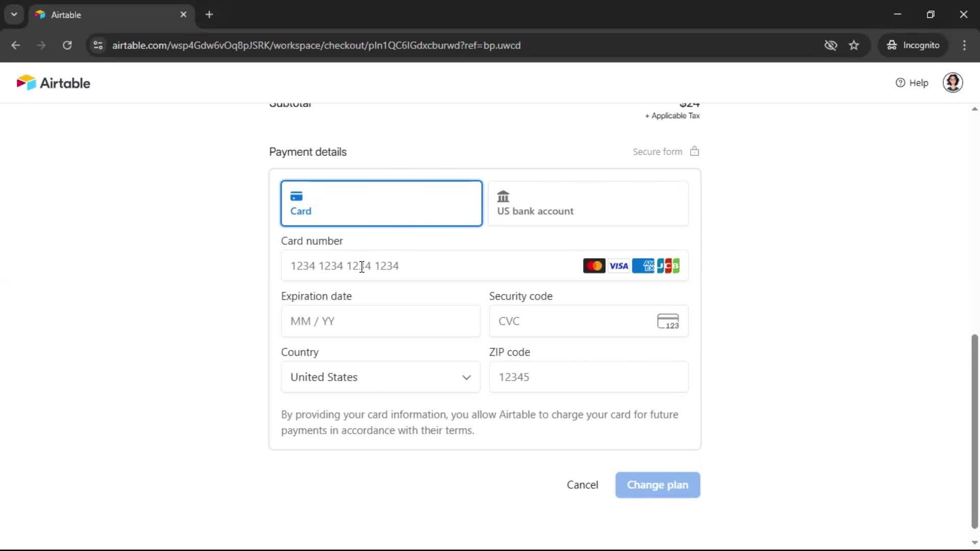Click the forward navigation arrow
This screenshot has width=980, height=551.
point(41,45)
